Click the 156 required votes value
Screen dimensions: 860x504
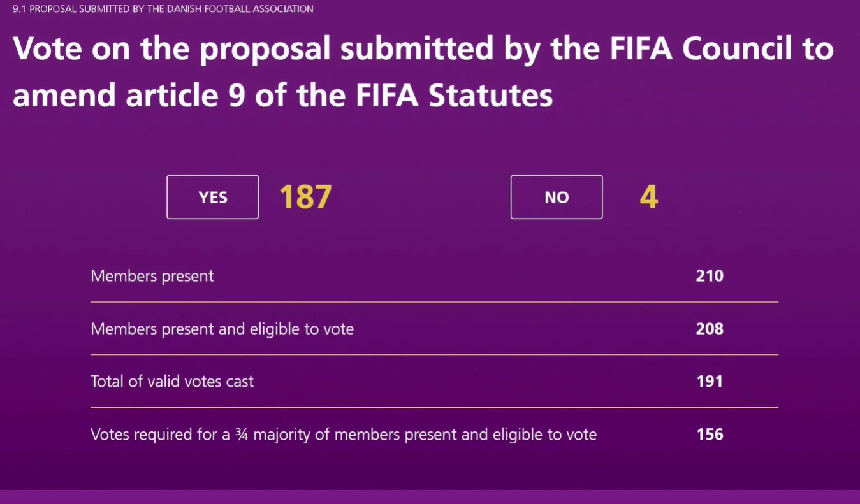(710, 435)
